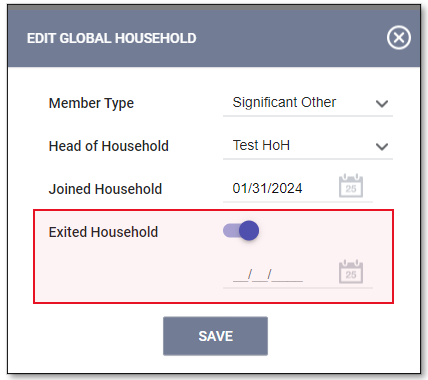Click the Exited Household label text
Image resolution: width=428 pixels, height=380 pixels.
(103, 232)
